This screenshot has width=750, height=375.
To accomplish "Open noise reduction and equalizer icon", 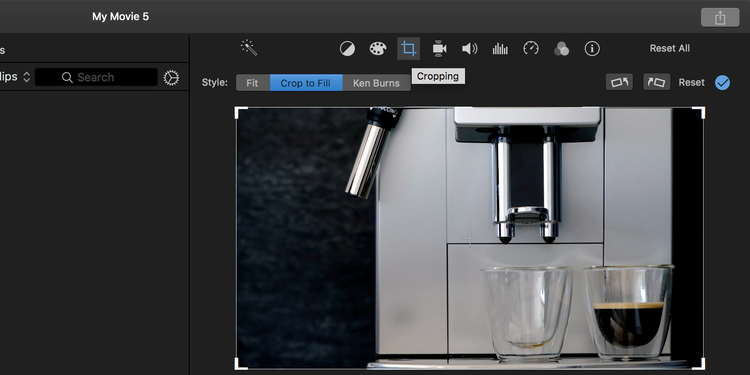I will (x=500, y=48).
